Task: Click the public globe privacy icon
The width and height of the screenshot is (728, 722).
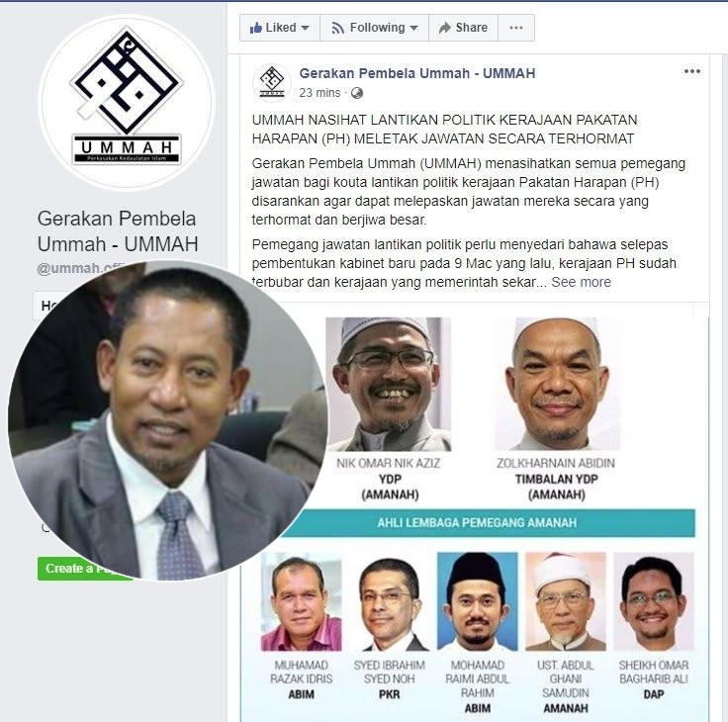Action: (356, 93)
